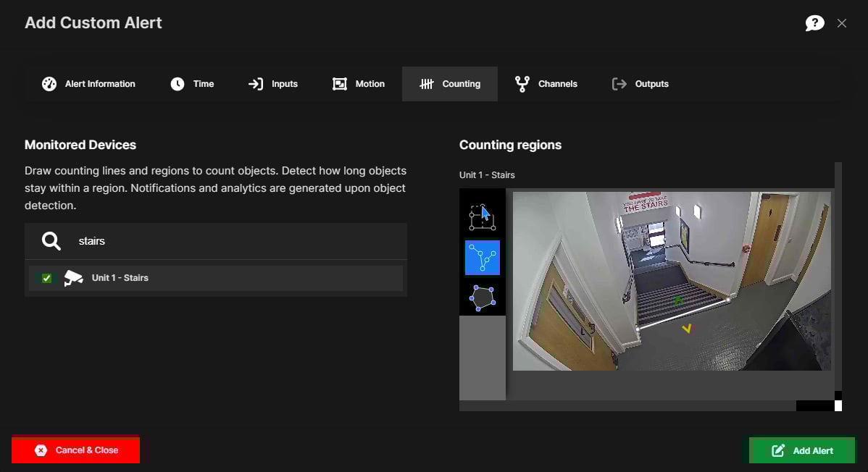Open the help speech bubble icon

(x=814, y=22)
